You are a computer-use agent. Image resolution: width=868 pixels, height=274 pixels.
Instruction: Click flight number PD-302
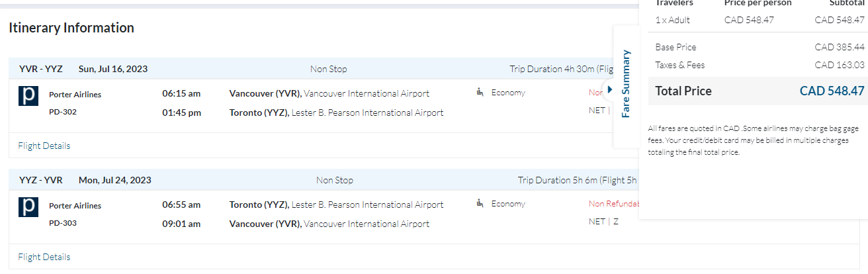[x=63, y=112]
